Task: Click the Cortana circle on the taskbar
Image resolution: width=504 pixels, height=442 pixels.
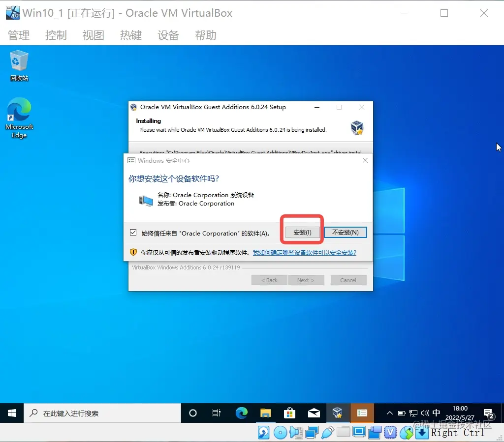Action: [193, 413]
